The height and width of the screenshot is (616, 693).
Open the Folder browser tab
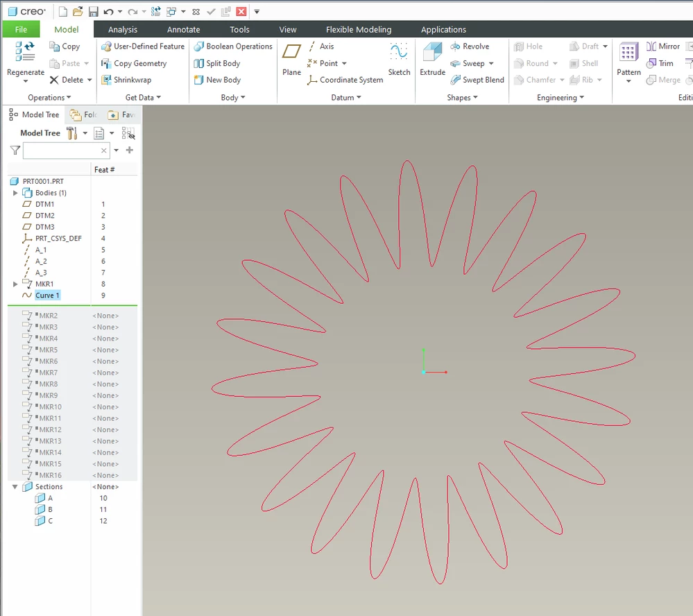[83, 115]
